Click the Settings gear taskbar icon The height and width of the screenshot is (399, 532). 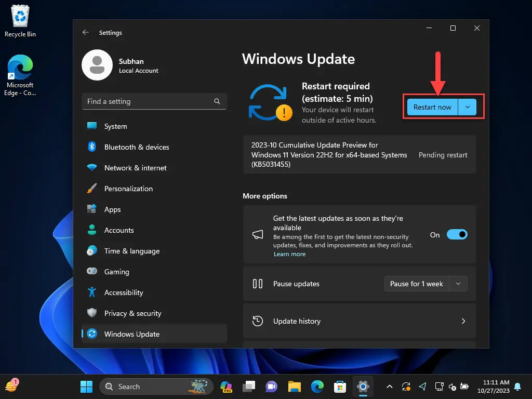click(x=363, y=387)
